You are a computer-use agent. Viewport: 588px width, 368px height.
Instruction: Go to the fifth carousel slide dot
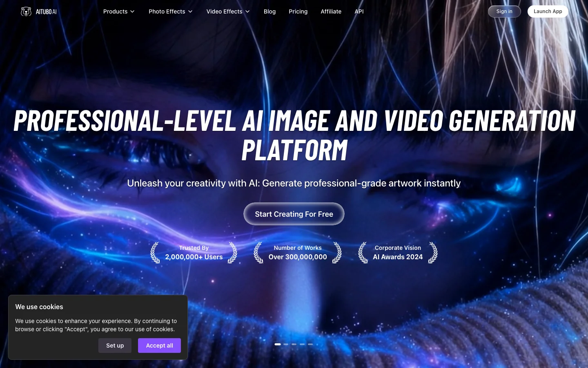tap(310, 344)
